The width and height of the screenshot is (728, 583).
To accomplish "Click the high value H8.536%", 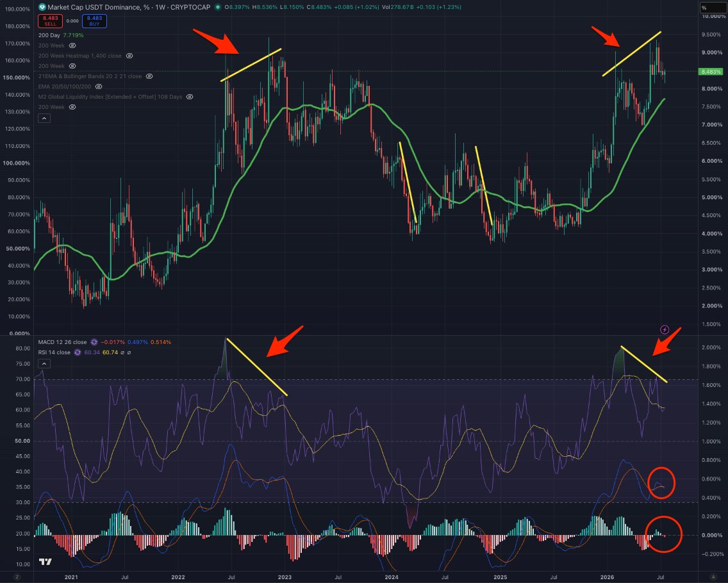I will point(265,7).
